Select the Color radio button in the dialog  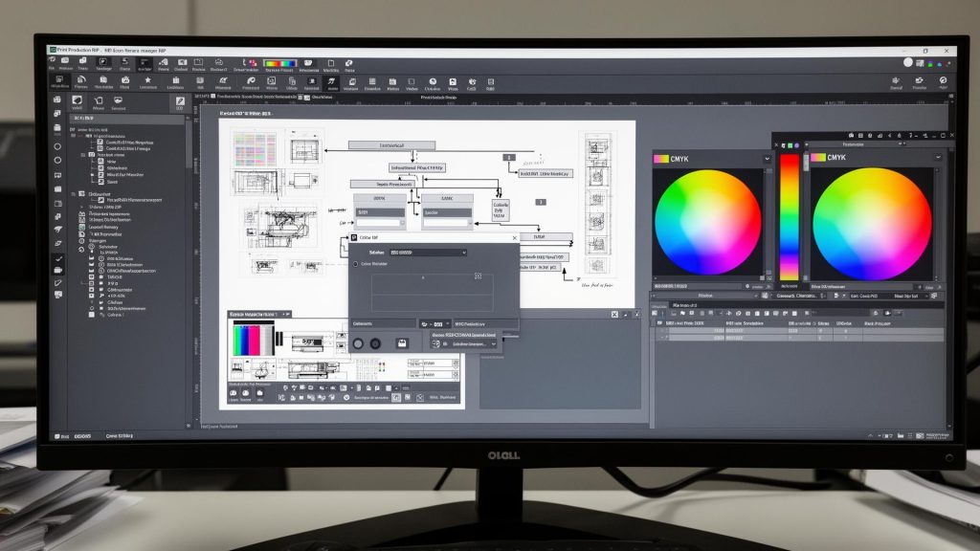(356, 264)
